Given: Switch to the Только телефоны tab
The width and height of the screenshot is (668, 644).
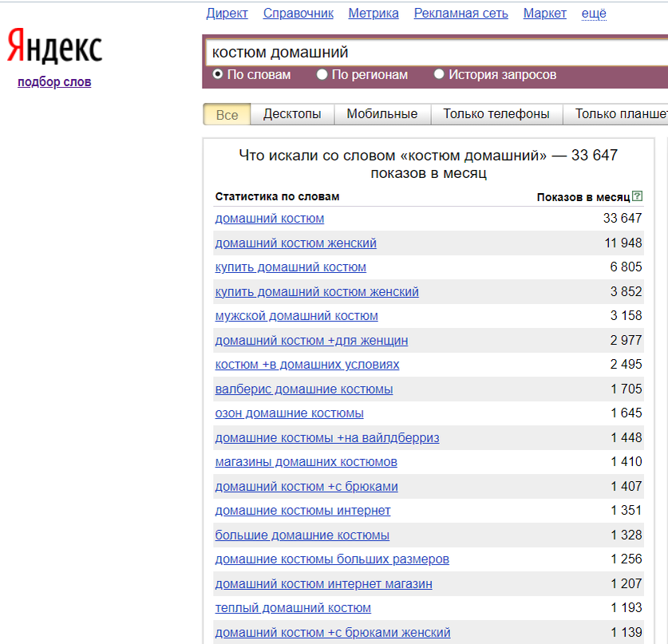Looking at the screenshot, I should point(496,114).
